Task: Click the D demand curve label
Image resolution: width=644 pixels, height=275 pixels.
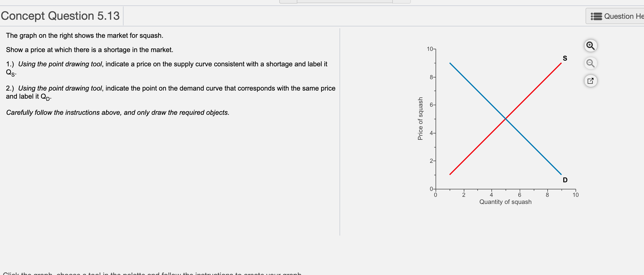Action: pyautogui.click(x=565, y=180)
